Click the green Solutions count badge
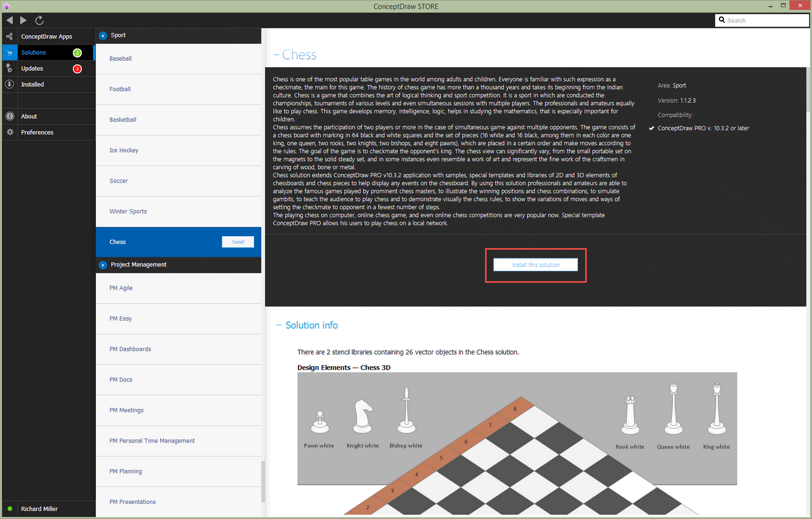 coord(77,53)
